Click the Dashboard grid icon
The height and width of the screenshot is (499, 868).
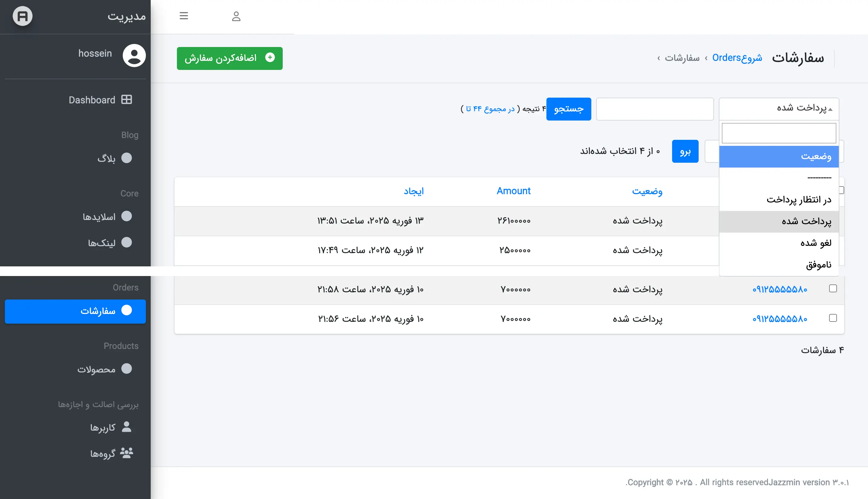127,100
